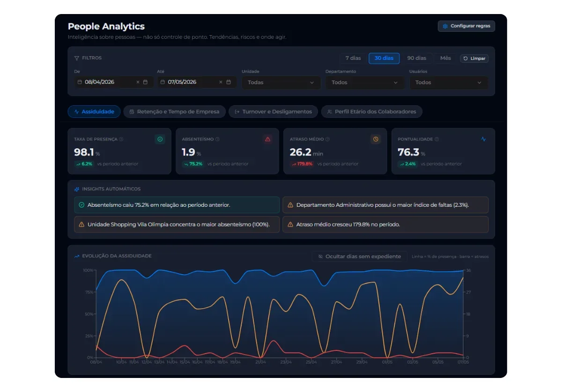Screen dimensions: 562x392
Task: Open the Unidade dropdown
Action: (281, 82)
